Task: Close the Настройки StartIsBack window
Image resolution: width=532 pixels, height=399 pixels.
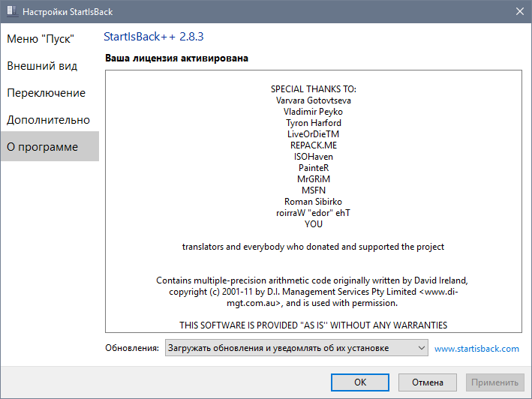Action: pos(519,11)
